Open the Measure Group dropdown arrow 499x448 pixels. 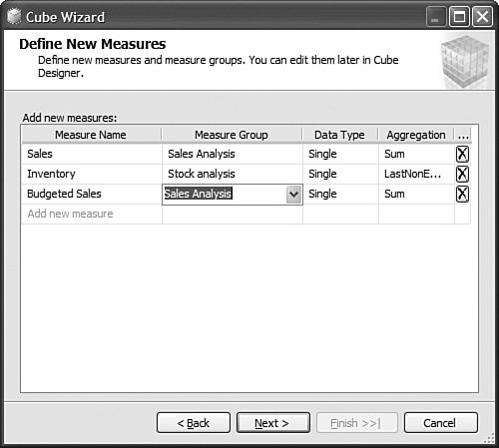pyautogui.click(x=293, y=195)
